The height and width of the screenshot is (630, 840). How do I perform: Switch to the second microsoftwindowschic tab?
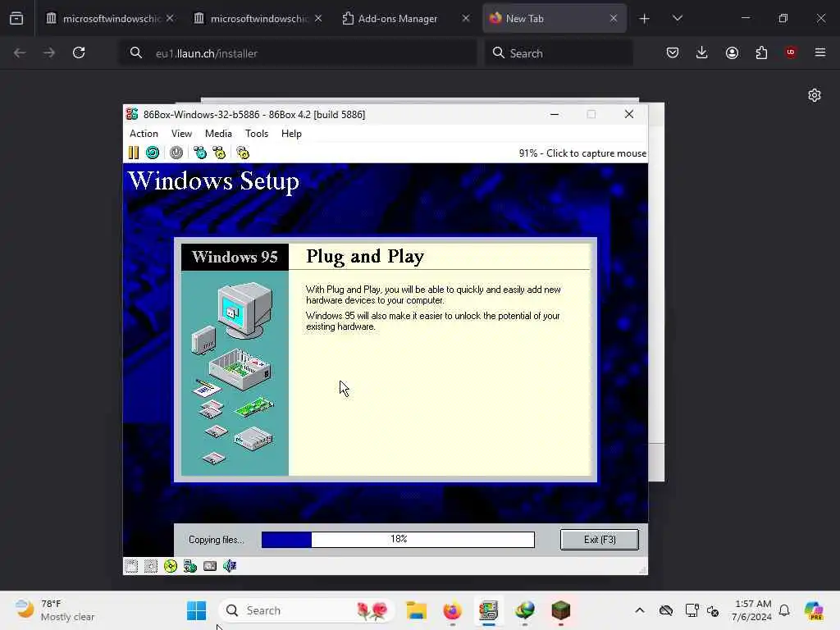click(257, 18)
